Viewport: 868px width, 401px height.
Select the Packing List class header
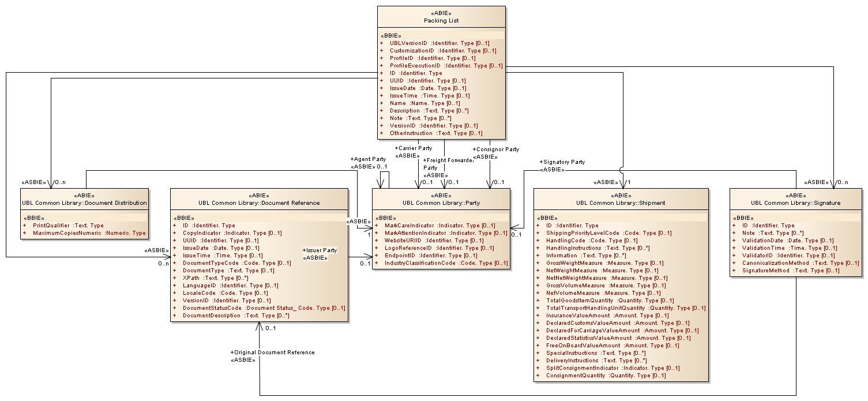(x=441, y=21)
